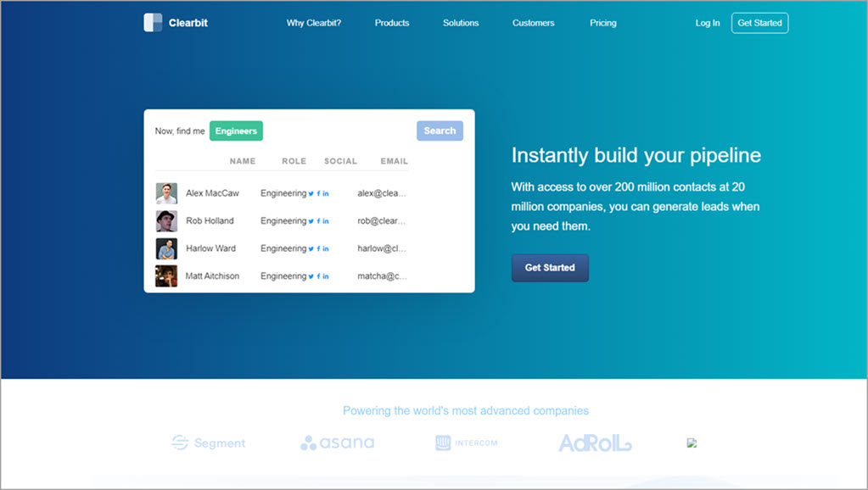Click the Segment company logo

pos(208,443)
